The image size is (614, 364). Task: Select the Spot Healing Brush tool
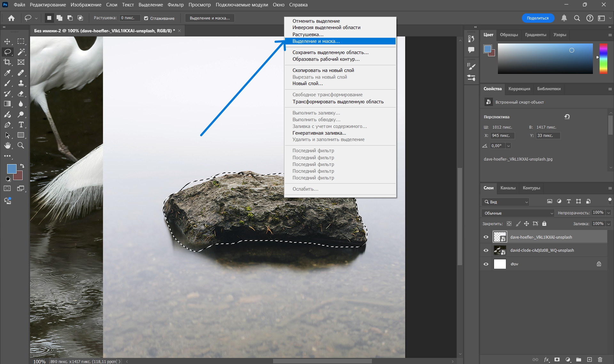coord(21,73)
